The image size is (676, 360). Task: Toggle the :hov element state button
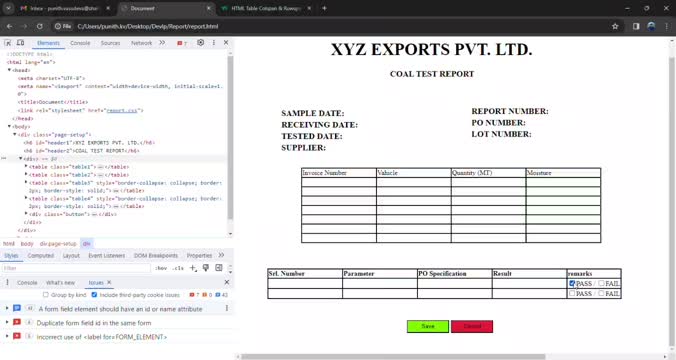point(161,268)
